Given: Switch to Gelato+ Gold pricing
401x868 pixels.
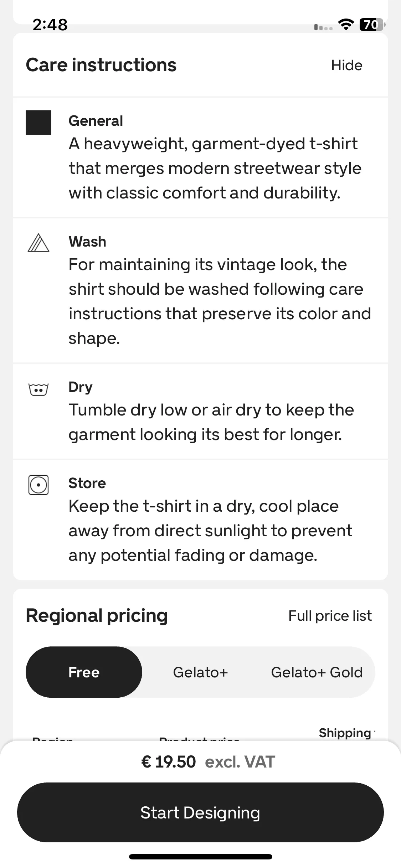Looking at the screenshot, I should [x=317, y=672].
